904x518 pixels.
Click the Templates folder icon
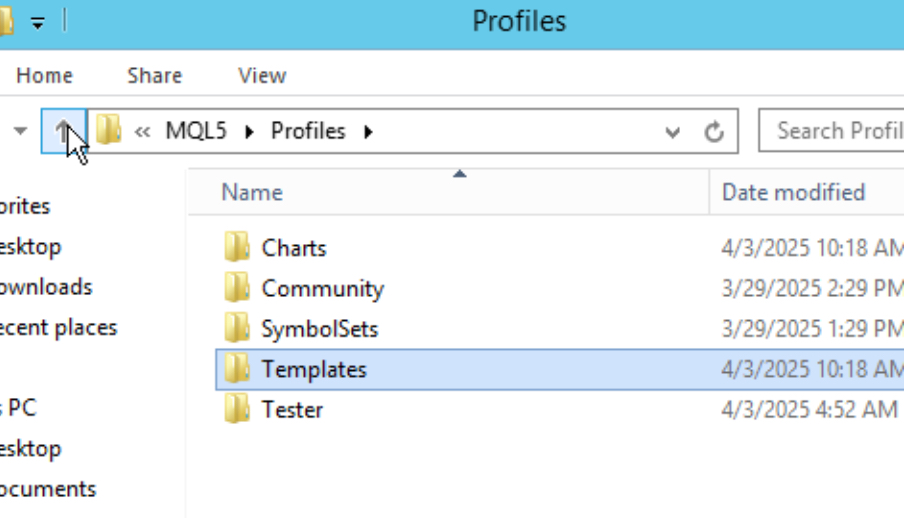coord(237,369)
